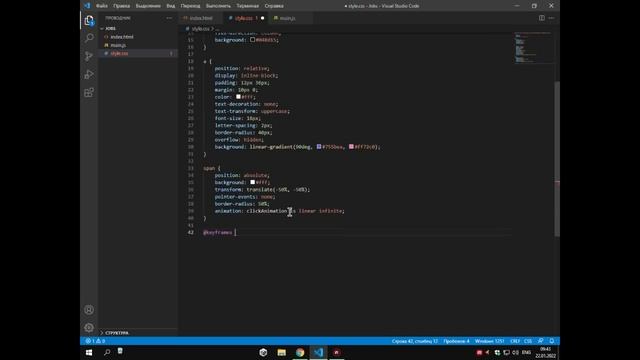Open Chrome from the taskbar
Image resolution: width=640 pixels, height=360 pixels.
[x=300, y=352]
